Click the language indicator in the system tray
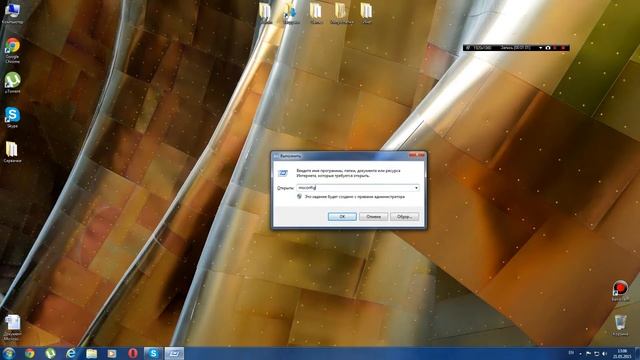Image resolution: width=640 pixels, height=360 pixels. point(571,353)
